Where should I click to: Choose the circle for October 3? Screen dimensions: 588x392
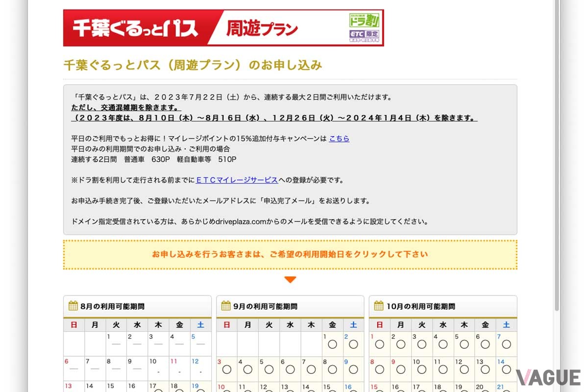pyautogui.click(x=421, y=344)
